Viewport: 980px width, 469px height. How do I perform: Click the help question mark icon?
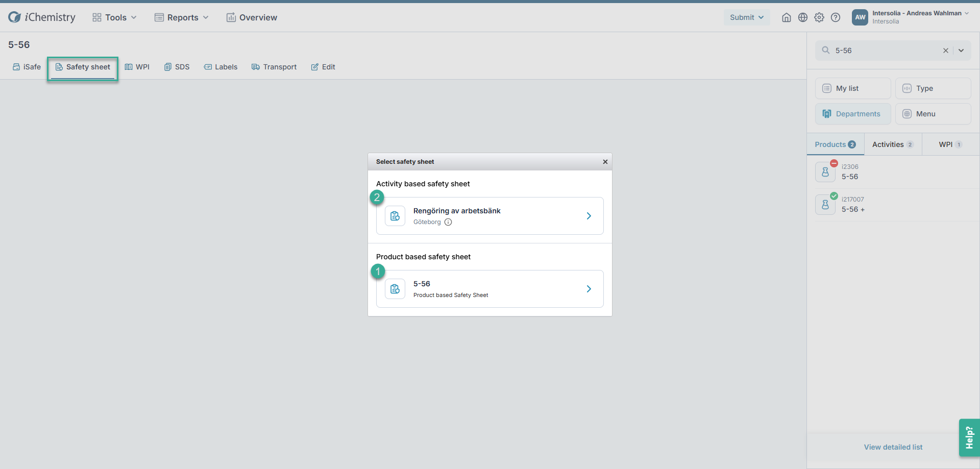[836, 17]
